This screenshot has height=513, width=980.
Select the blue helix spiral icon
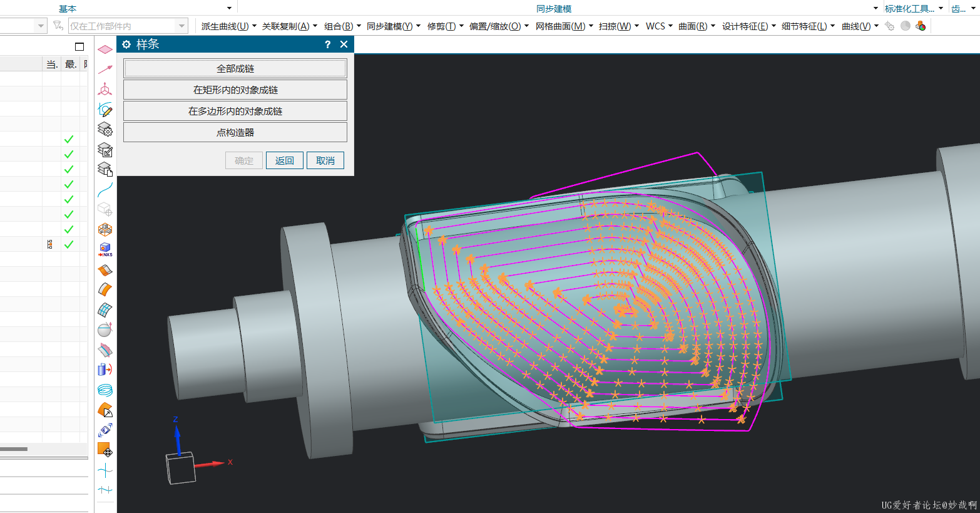105,390
